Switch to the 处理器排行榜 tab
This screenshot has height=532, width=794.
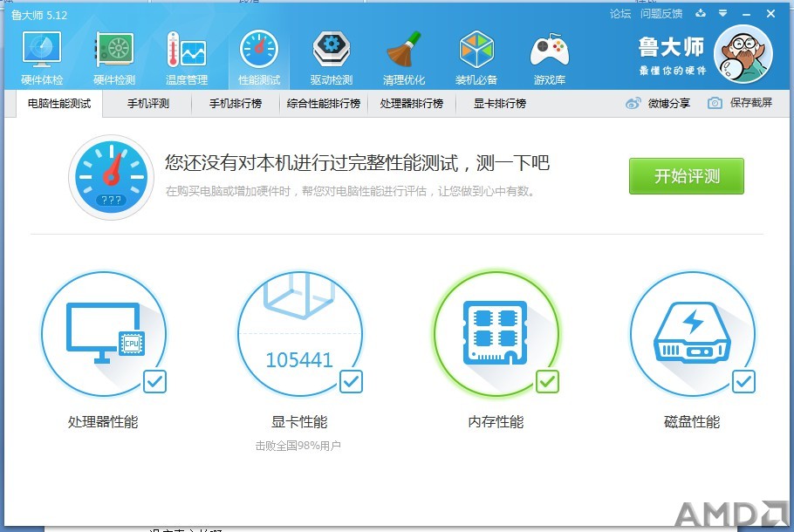point(412,104)
